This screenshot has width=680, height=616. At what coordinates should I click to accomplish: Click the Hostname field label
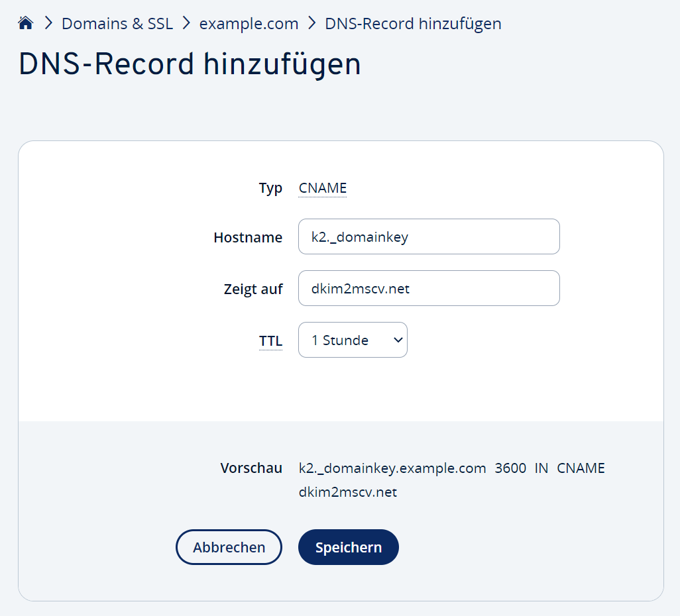click(x=248, y=238)
